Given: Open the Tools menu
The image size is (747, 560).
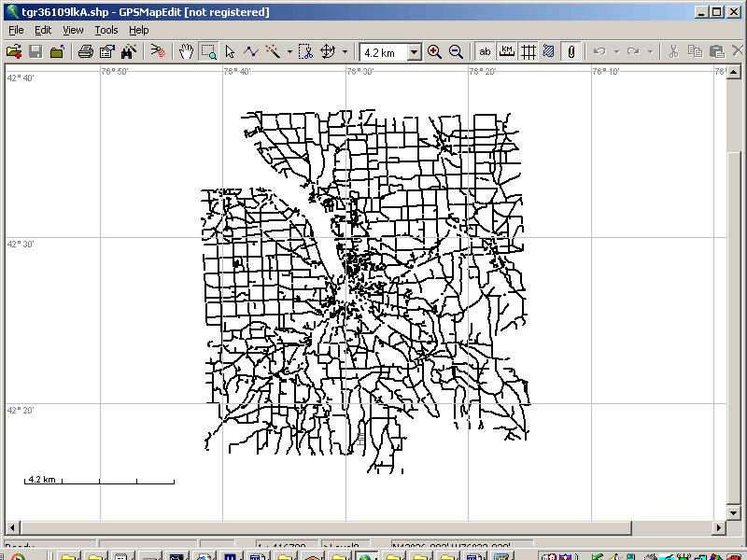Looking at the screenshot, I should click(x=106, y=30).
